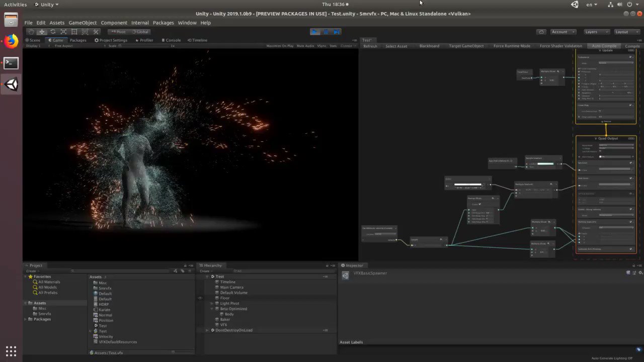Viewport: 644px width, 362px height.
Task: Open the Window menu
Action: [x=187, y=23]
